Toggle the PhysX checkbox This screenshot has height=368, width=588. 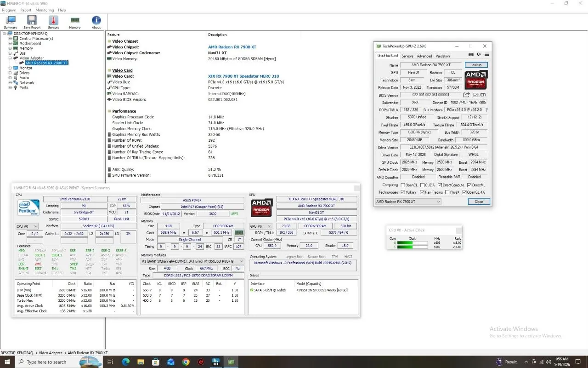(447, 192)
